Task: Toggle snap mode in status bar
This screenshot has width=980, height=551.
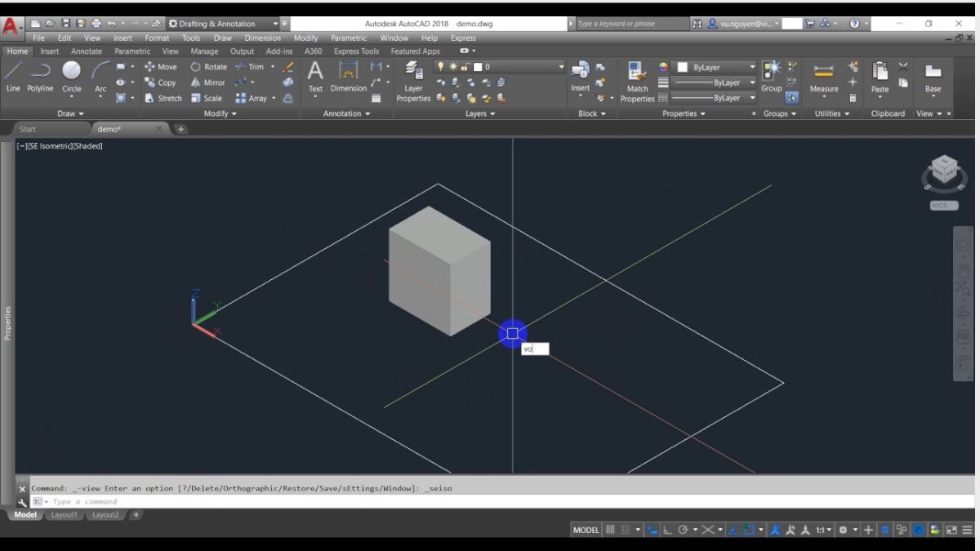Action: point(626,530)
